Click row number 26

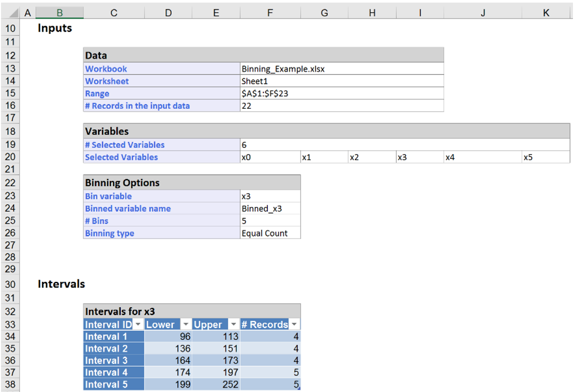coord(10,233)
